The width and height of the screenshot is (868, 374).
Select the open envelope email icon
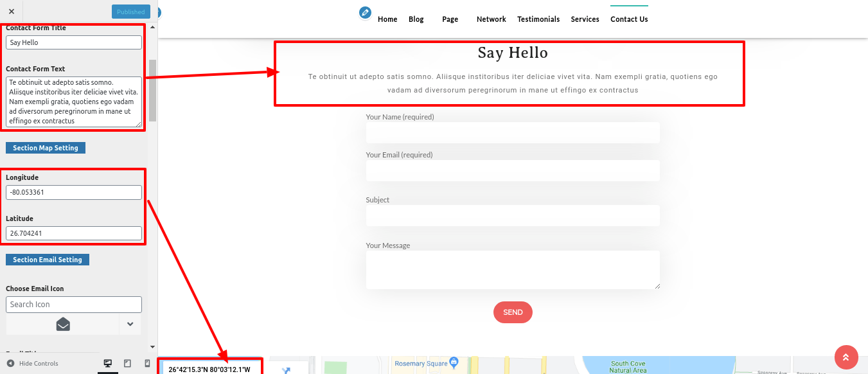pos(63,324)
